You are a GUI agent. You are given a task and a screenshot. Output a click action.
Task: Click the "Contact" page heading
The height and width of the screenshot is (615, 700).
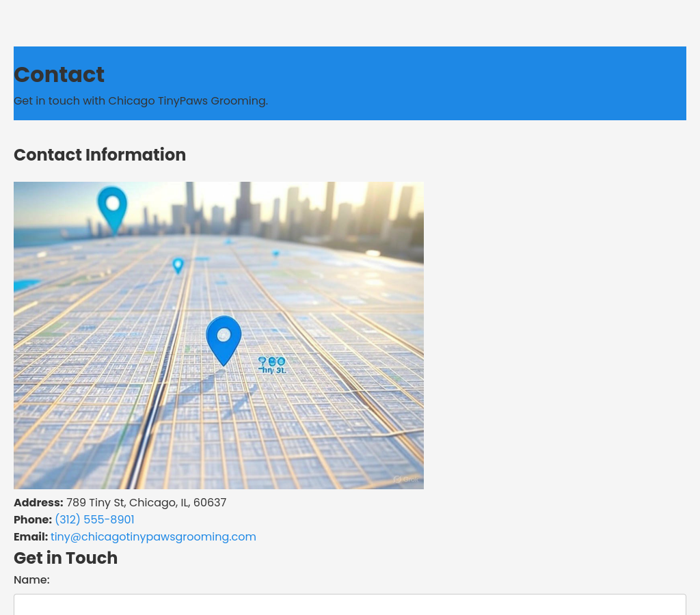click(x=59, y=74)
